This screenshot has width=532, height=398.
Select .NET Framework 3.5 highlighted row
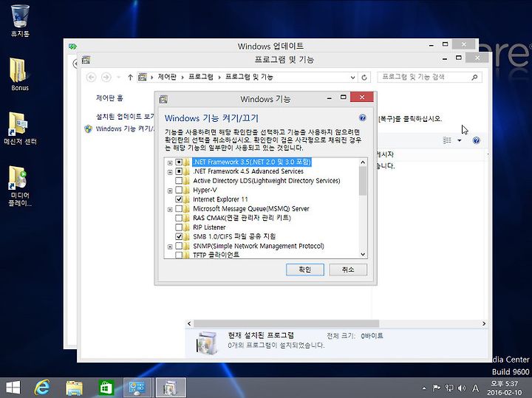(252, 162)
